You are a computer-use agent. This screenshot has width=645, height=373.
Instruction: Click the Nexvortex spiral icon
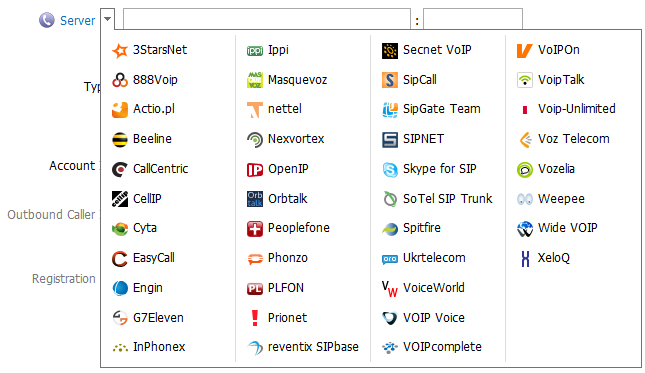(255, 140)
